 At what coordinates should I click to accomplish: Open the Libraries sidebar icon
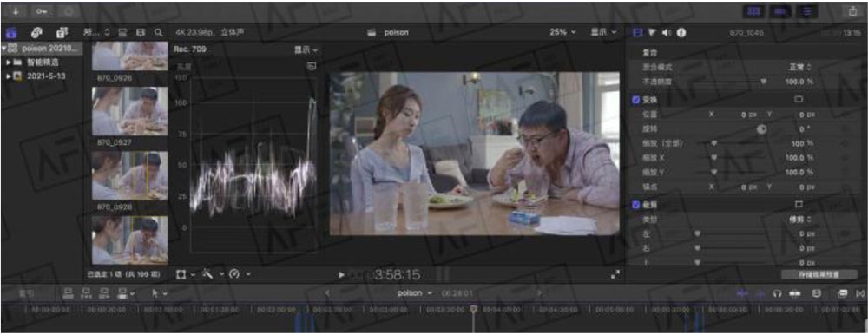[x=12, y=32]
